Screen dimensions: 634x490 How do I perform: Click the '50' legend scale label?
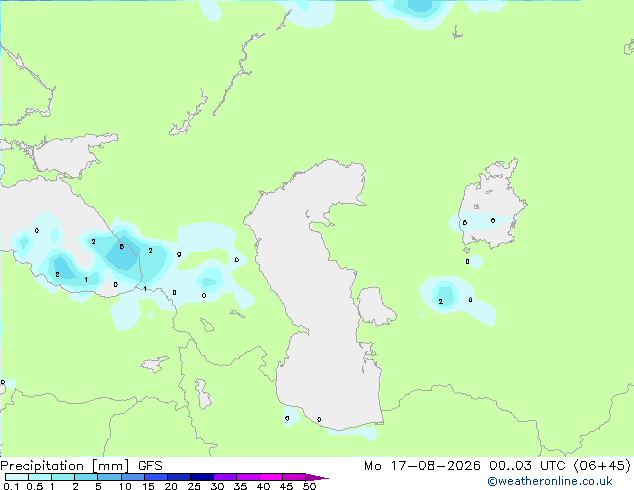310,486
